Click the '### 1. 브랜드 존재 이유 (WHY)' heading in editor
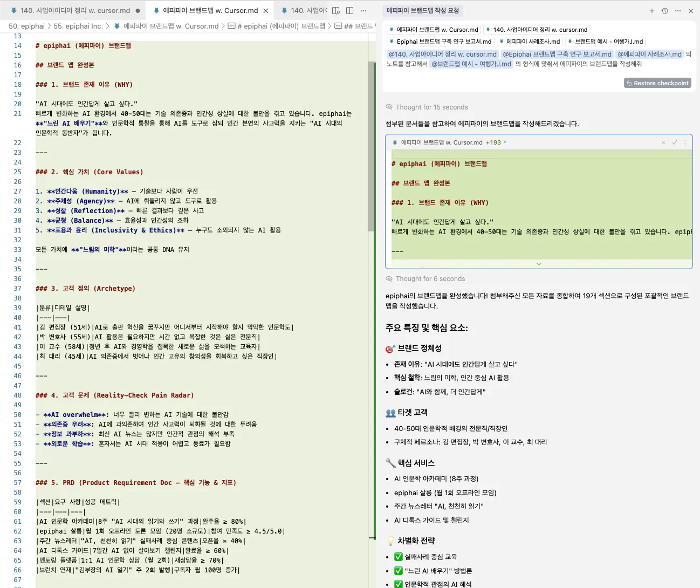700x588 pixels. click(84, 85)
